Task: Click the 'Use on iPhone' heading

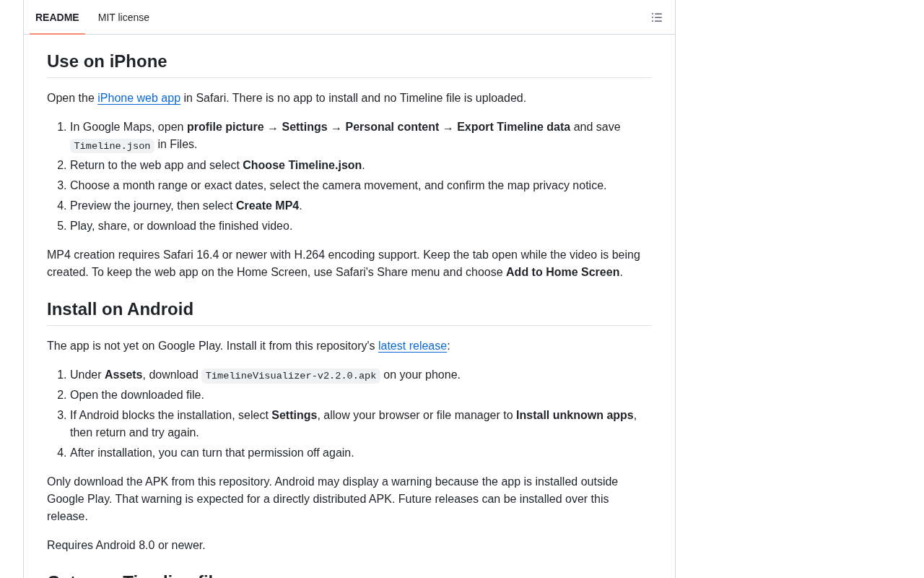Action: pyautogui.click(x=107, y=61)
